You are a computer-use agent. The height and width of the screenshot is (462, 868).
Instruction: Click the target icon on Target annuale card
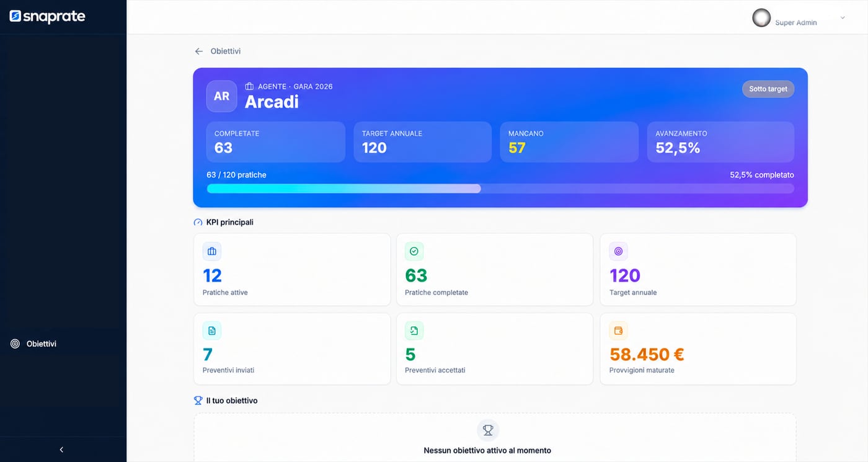tap(618, 251)
